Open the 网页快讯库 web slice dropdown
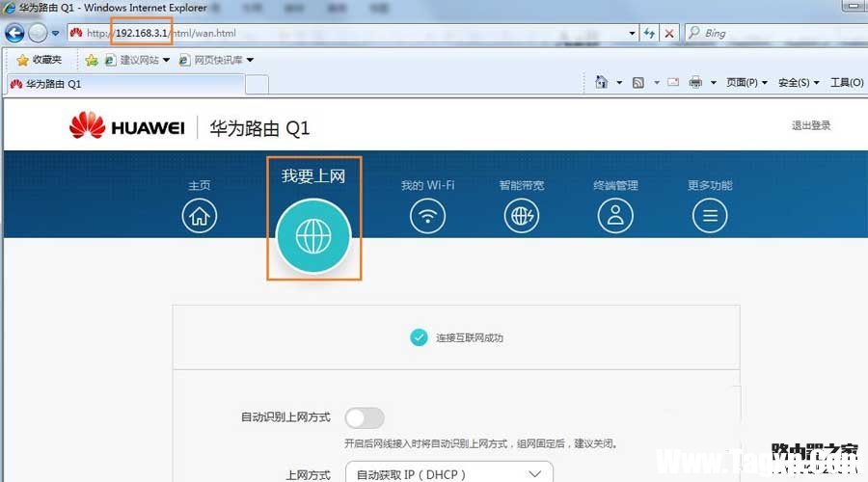The width and height of the screenshot is (868, 482). tap(216, 60)
